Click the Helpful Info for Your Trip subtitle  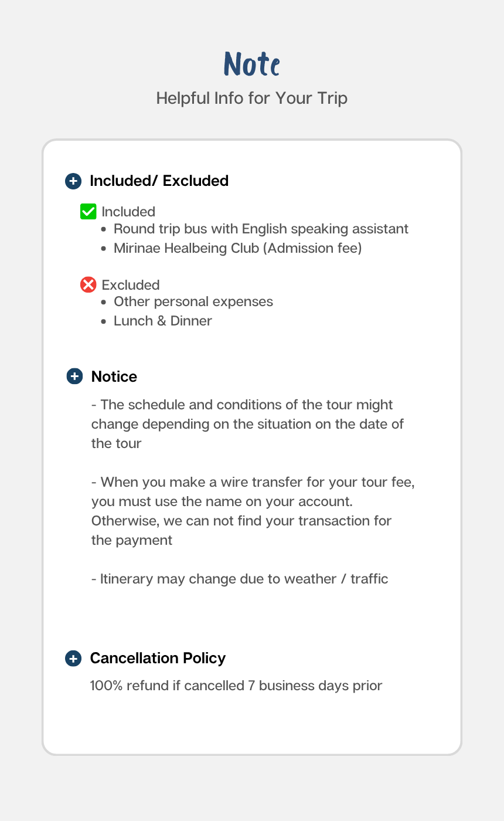(252, 98)
